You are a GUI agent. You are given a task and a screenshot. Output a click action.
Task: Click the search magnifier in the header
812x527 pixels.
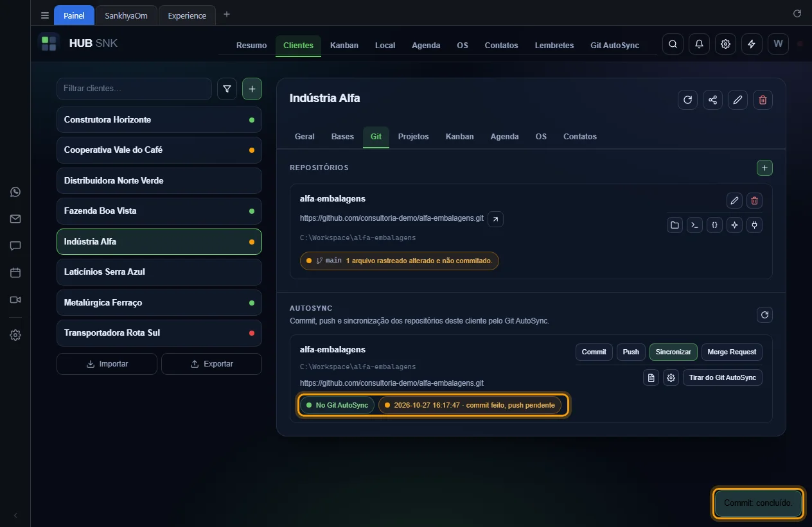point(673,44)
